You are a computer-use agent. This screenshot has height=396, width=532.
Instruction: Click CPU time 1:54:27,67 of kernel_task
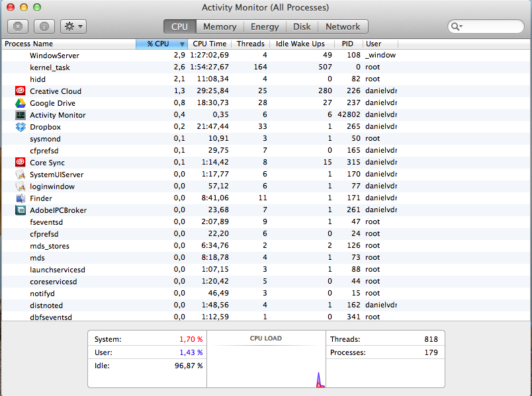pyautogui.click(x=209, y=67)
